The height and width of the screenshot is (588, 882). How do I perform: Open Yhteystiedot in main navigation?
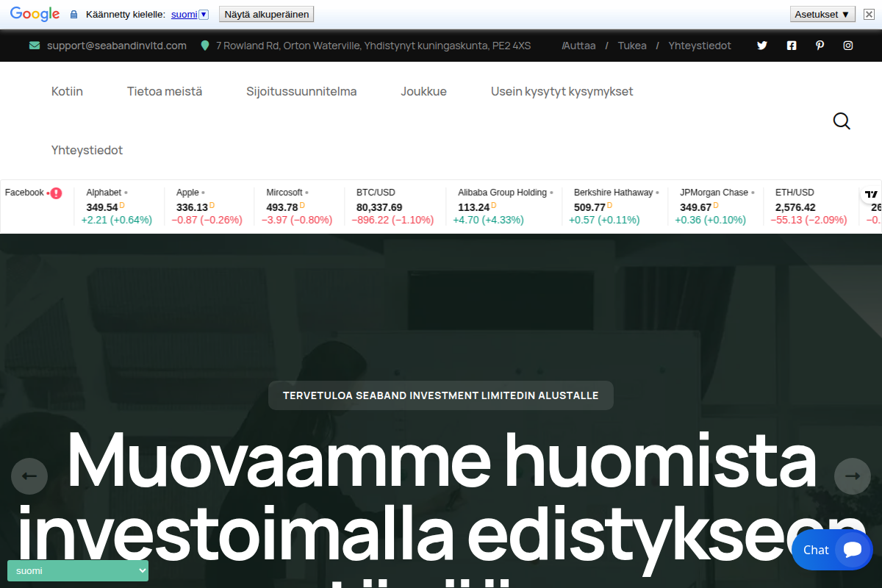(87, 150)
